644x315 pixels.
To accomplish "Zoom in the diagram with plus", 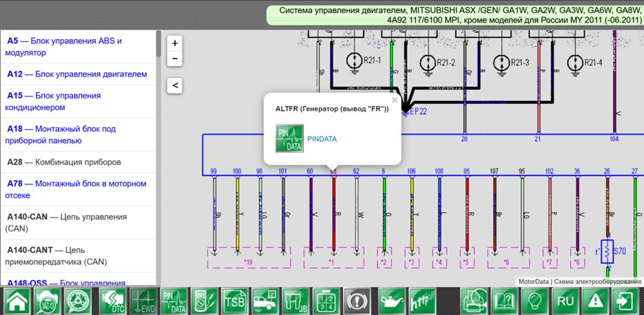I will 174,43.
